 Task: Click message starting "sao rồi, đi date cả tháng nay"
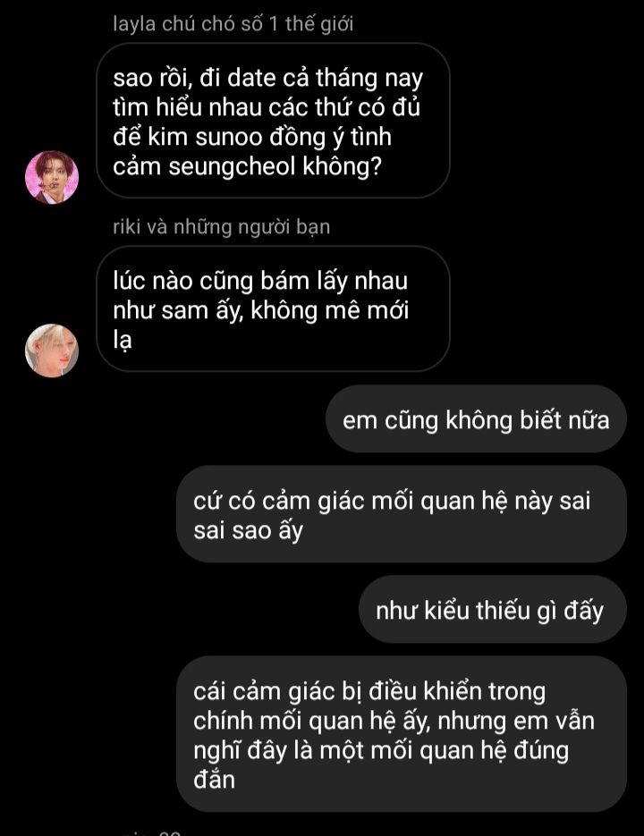coord(273,121)
